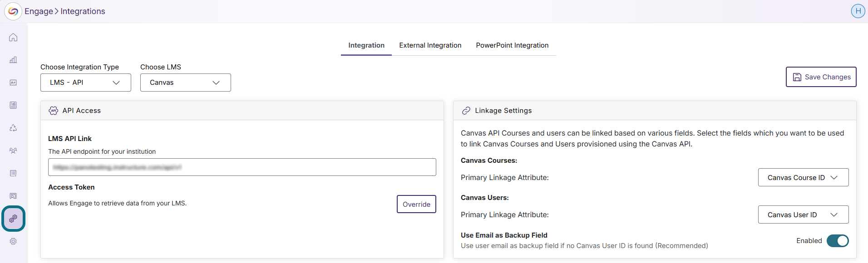Click the Integrations breadcrumb text

pyautogui.click(x=83, y=11)
